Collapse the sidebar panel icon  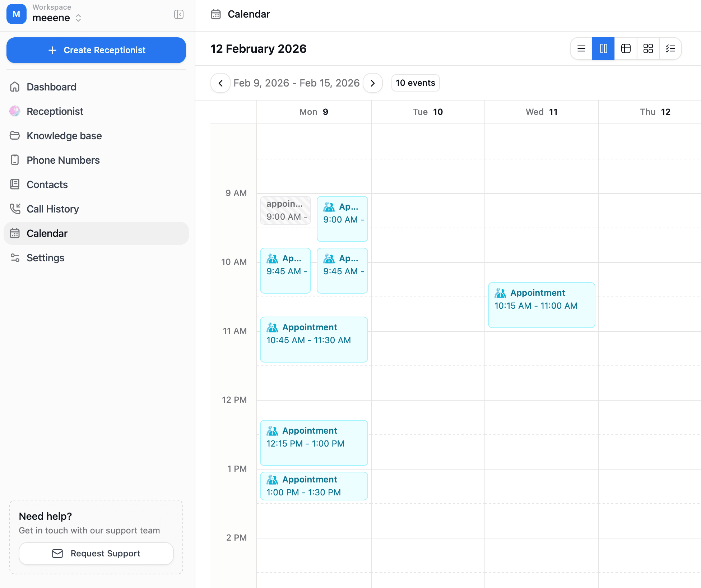point(178,14)
